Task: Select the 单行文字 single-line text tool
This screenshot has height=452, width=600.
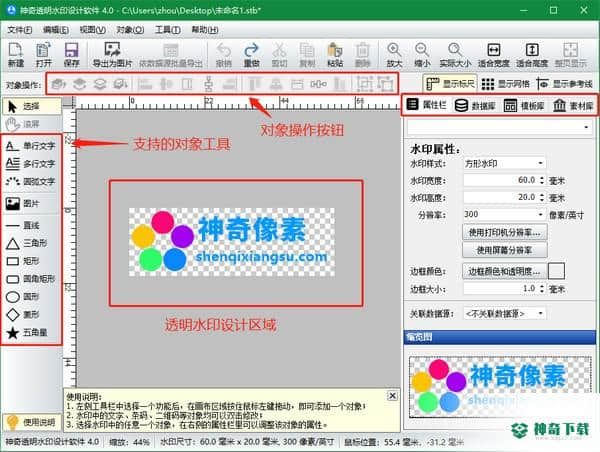Action: pyautogui.click(x=31, y=146)
